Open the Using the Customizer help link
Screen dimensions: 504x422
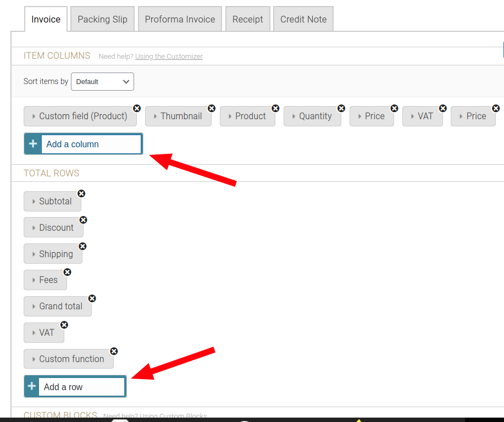pos(169,56)
